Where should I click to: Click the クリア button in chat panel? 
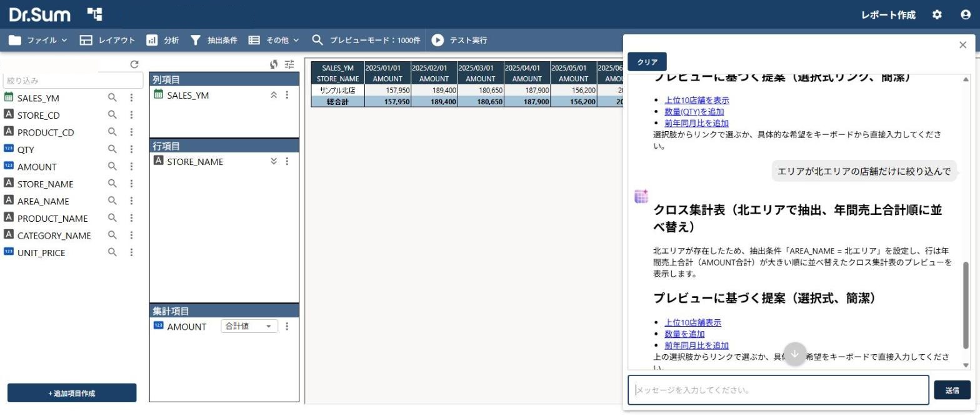(647, 62)
